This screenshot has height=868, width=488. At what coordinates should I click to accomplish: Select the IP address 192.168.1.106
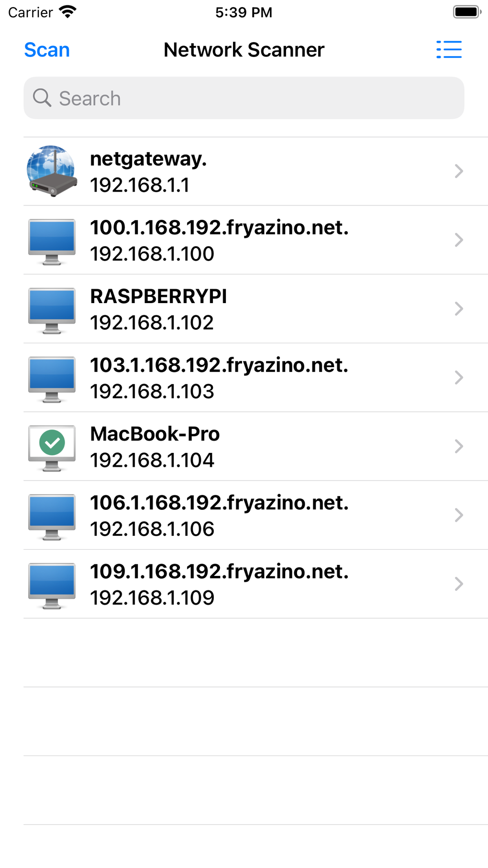152,529
